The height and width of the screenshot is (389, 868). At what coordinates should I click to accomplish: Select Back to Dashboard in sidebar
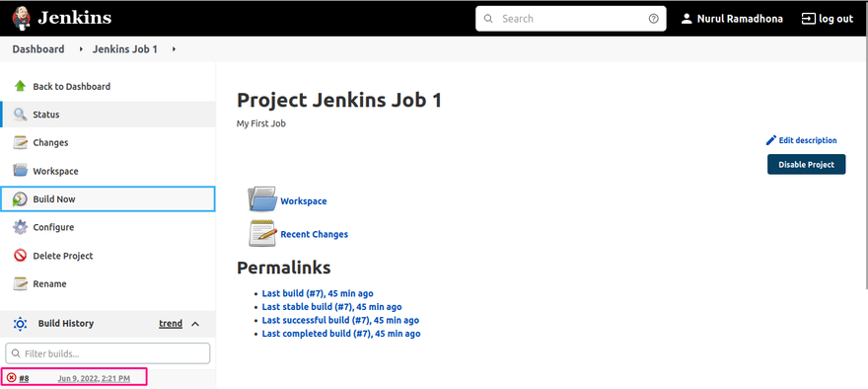tap(71, 87)
